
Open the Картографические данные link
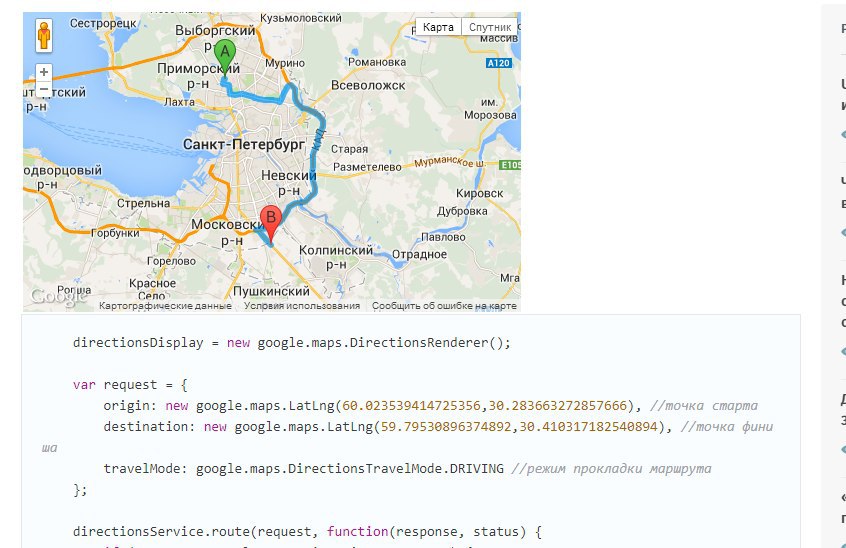point(165,306)
